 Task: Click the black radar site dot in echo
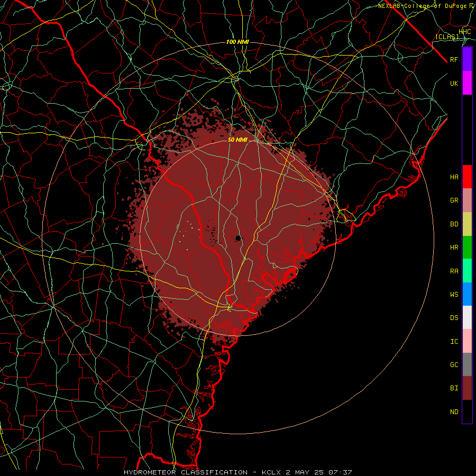[239, 238]
